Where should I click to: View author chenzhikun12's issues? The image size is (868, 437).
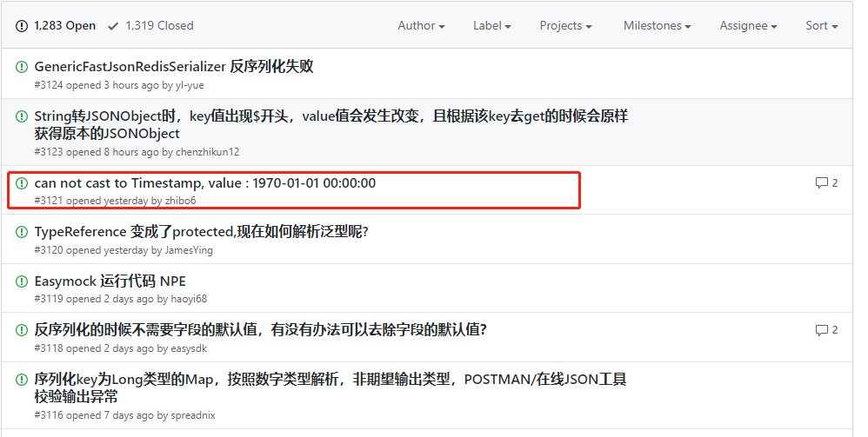tap(208, 152)
